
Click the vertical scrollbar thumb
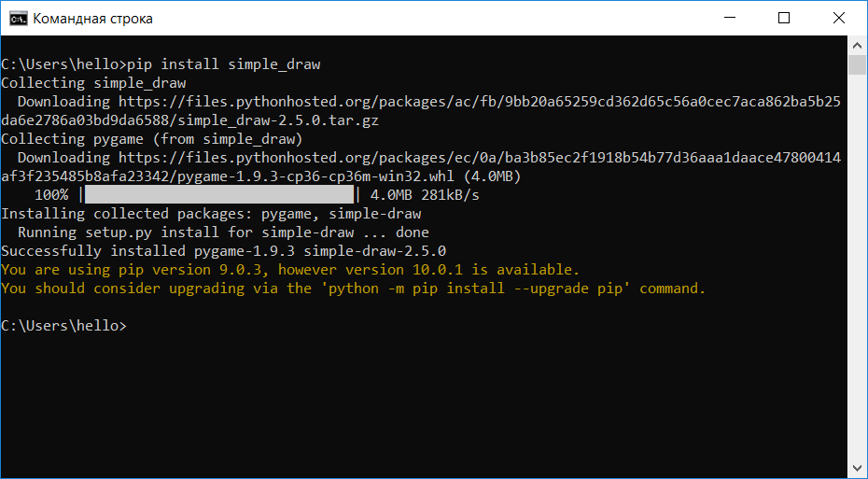click(858, 64)
